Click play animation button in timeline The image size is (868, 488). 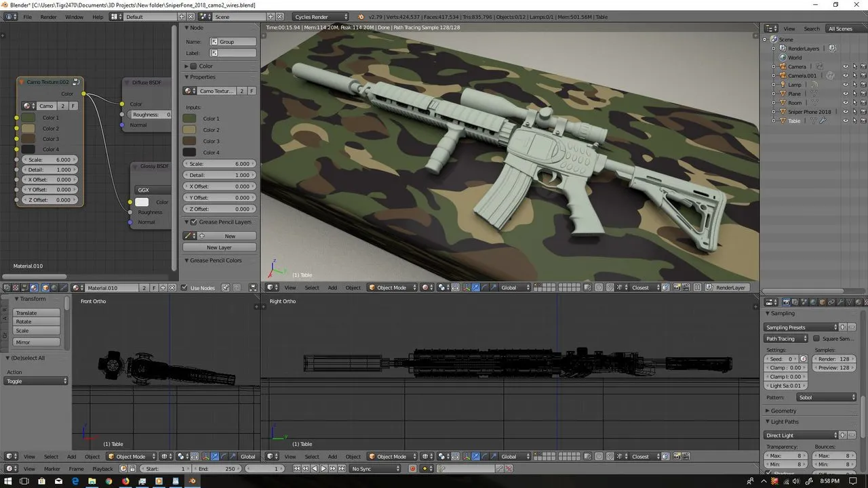(323, 468)
